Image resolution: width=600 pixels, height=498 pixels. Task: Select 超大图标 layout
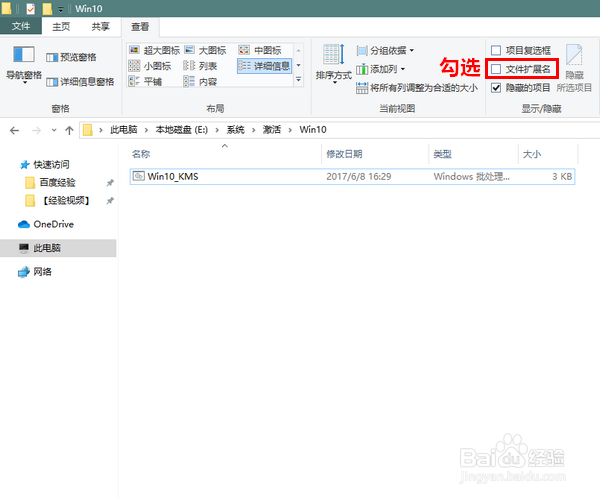(x=154, y=50)
